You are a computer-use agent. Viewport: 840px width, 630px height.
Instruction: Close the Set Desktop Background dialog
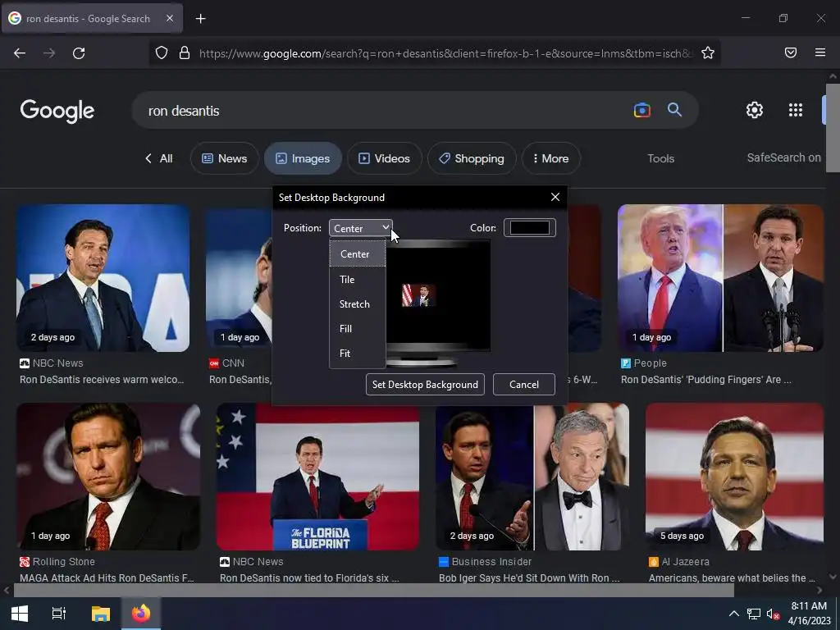555,197
